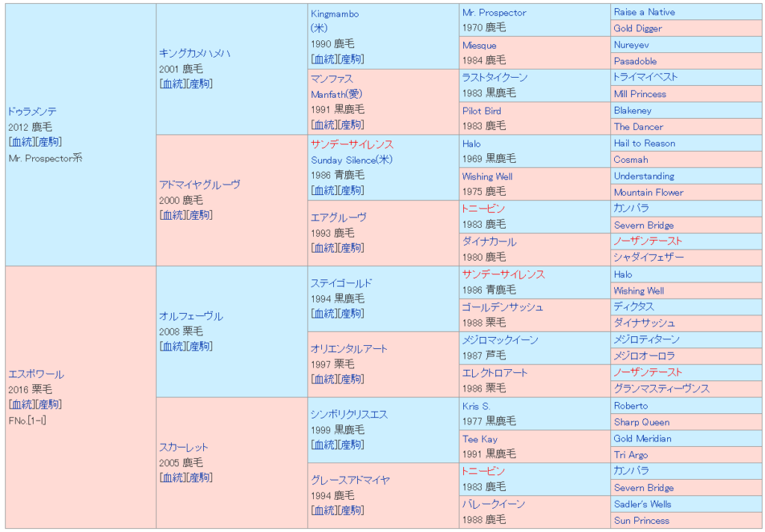This screenshot has height=532, width=765.
Task: Open 産駒 link under グレースアドマイヤ
Action: (351, 511)
